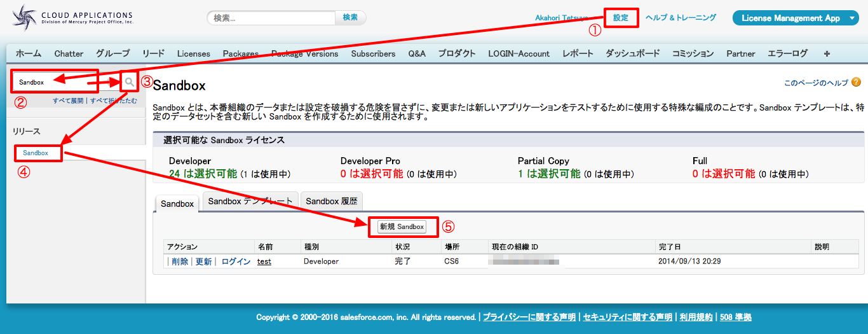Click the 設定 link in header
The width and height of the screenshot is (868, 334).
coord(621,18)
